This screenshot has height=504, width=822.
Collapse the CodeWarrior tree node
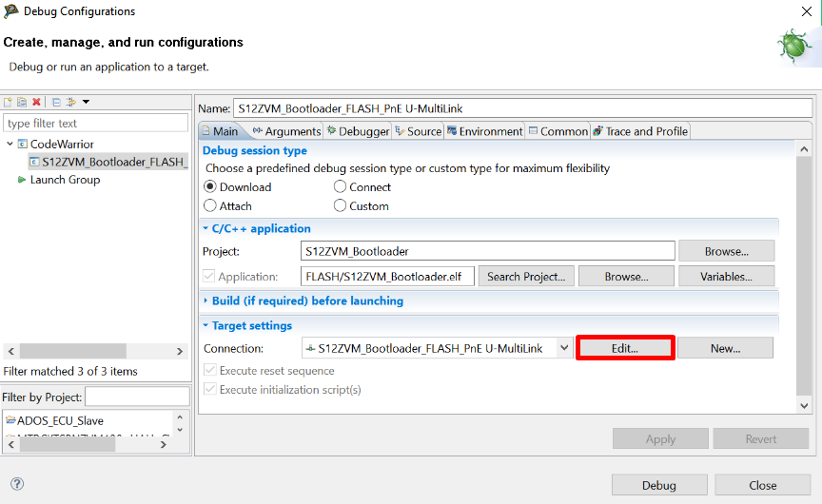[x=10, y=144]
